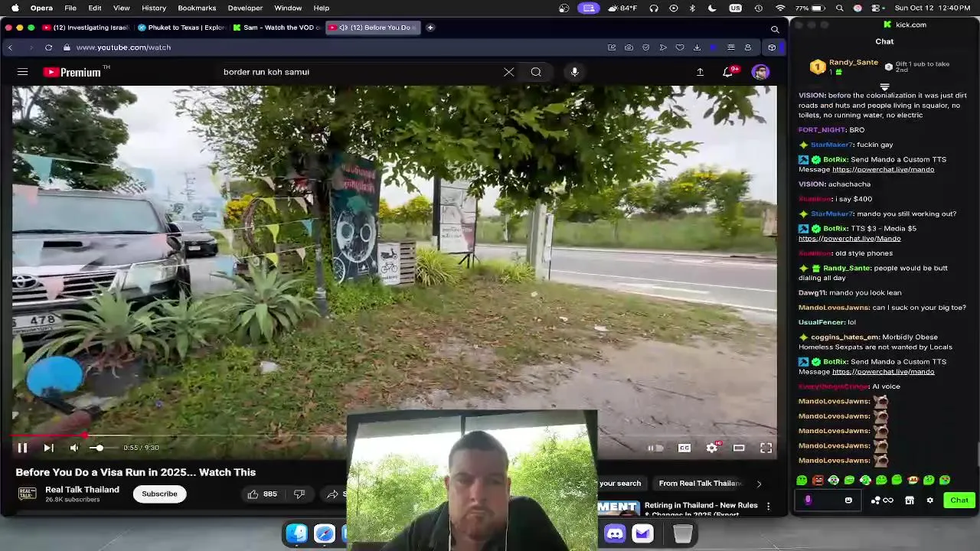The height and width of the screenshot is (551, 980).
Task: Open Kick chat settings gear
Action: (x=929, y=500)
